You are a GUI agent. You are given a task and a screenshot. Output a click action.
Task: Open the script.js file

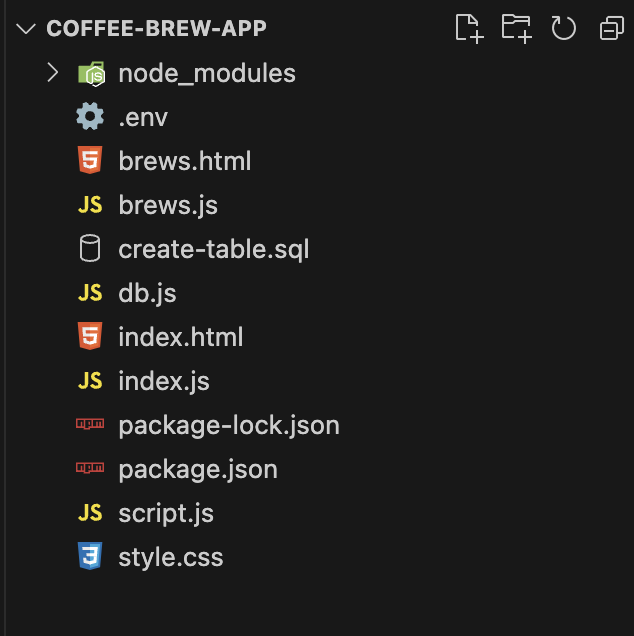(166, 513)
